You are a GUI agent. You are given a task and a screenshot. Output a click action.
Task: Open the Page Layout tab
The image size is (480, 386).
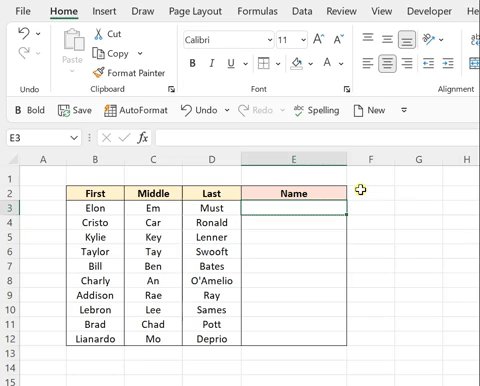pos(195,11)
